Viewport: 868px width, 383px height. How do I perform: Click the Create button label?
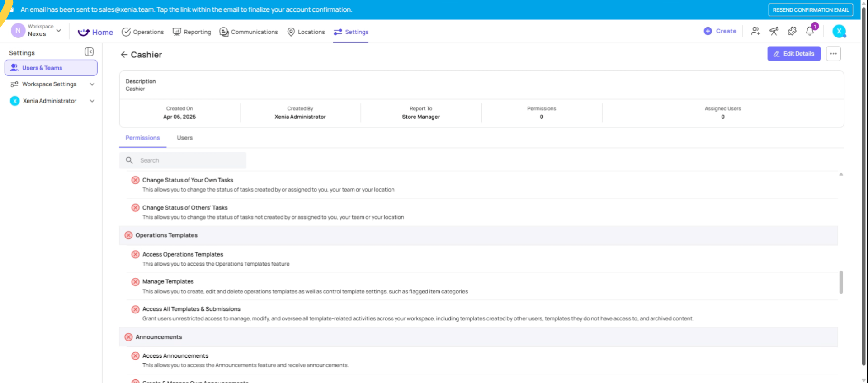coord(726,31)
